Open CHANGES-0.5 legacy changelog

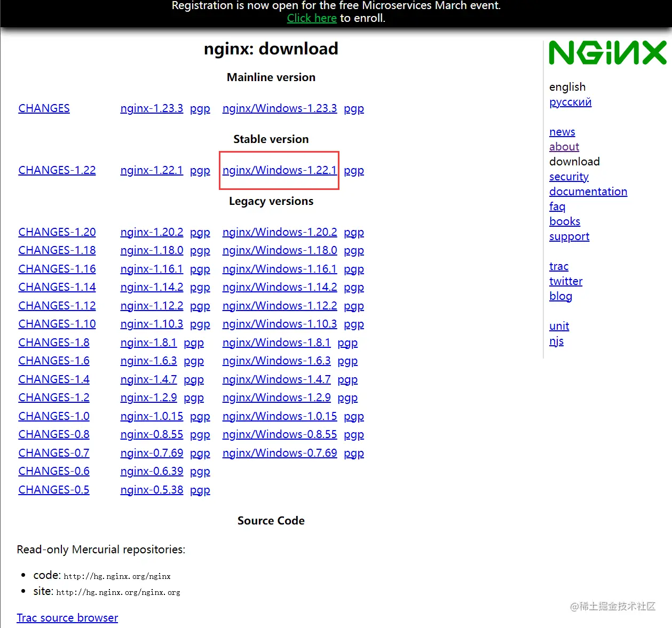[53, 490]
